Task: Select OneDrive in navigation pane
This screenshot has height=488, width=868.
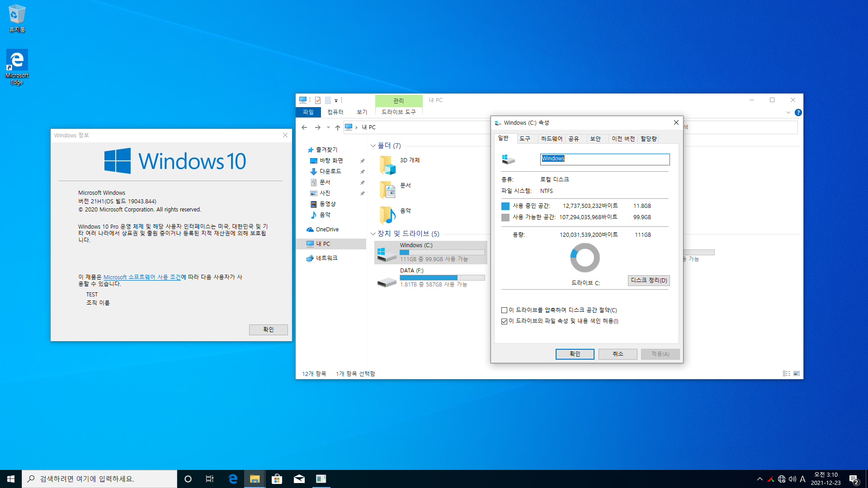Action: [327, 230]
